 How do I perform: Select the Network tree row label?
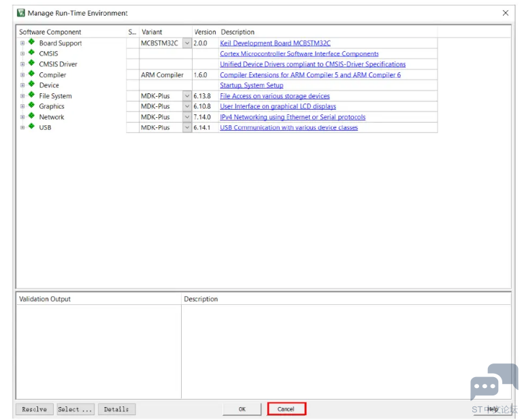[x=52, y=117]
